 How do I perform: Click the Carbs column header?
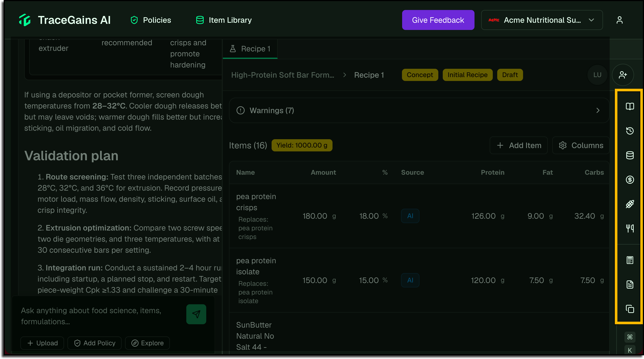(594, 172)
